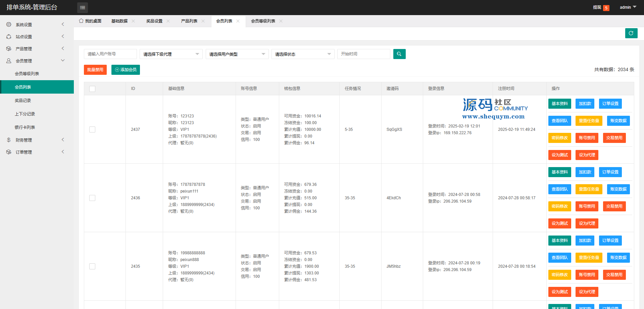The width and height of the screenshot is (644, 309).
Task: Close the 会员列表 tab
Action: (x=238, y=21)
